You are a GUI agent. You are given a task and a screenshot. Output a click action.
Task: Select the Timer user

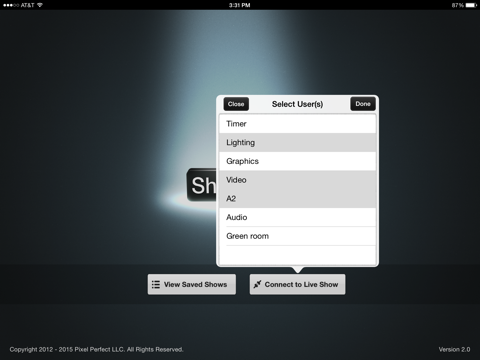pyautogui.click(x=297, y=124)
